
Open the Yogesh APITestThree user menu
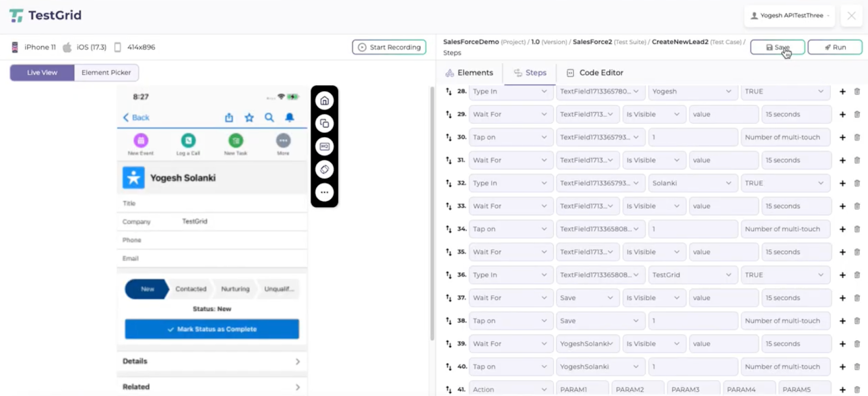coord(790,16)
